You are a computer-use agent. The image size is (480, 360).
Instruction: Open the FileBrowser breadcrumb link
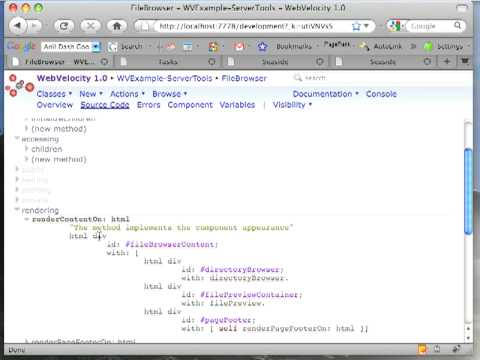pos(244,78)
